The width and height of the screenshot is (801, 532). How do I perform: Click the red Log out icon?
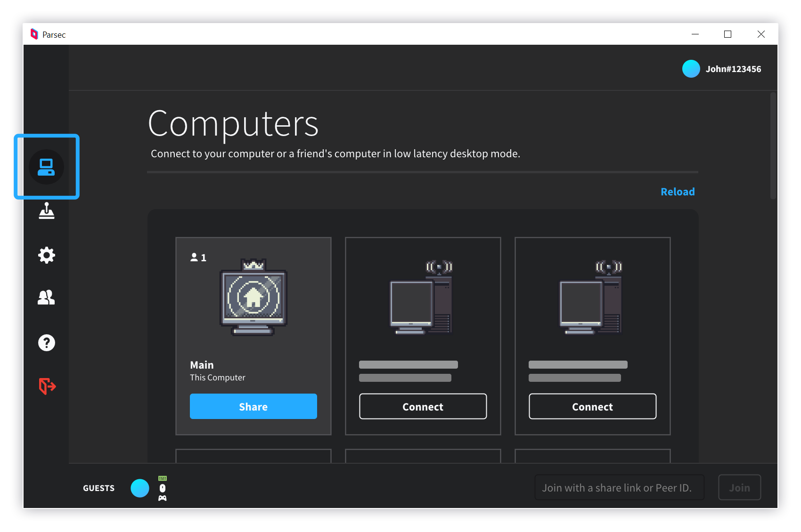click(47, 386)
